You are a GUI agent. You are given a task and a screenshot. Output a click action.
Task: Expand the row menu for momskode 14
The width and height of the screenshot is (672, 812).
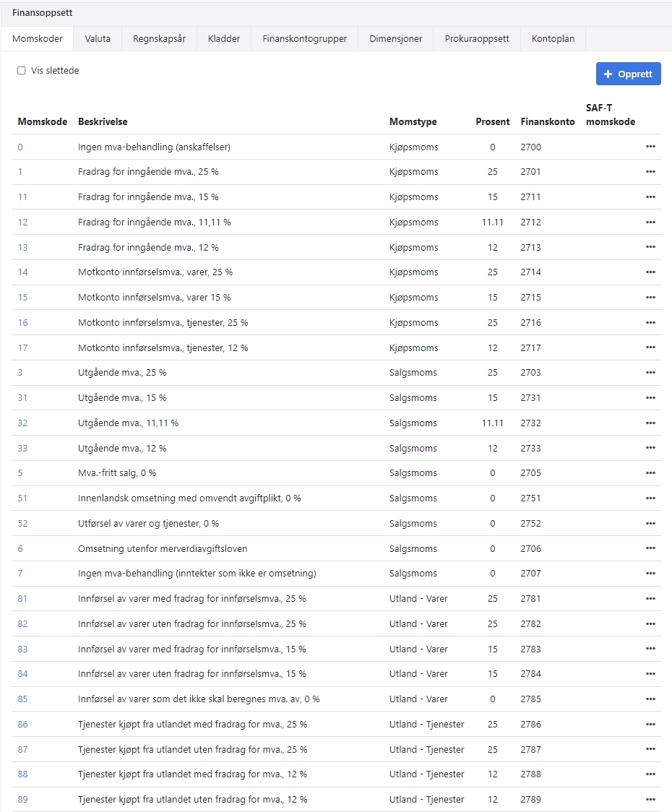click(x=650, y=272)
